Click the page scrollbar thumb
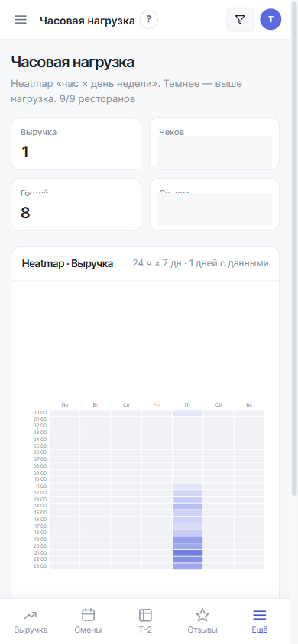The height and width of the screenshot is (644, 298). (294, 248)
